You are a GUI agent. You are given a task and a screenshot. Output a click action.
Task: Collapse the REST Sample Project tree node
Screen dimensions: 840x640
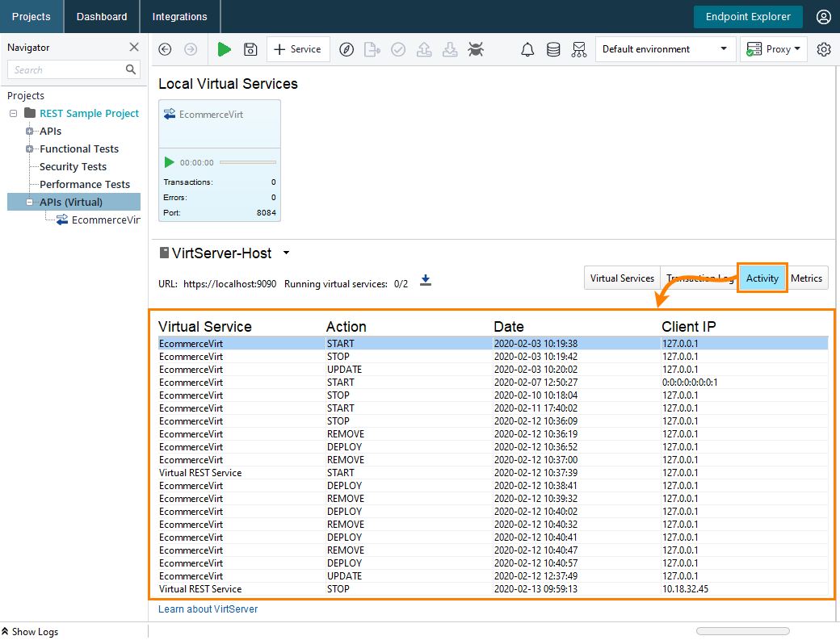click(12, 113)
